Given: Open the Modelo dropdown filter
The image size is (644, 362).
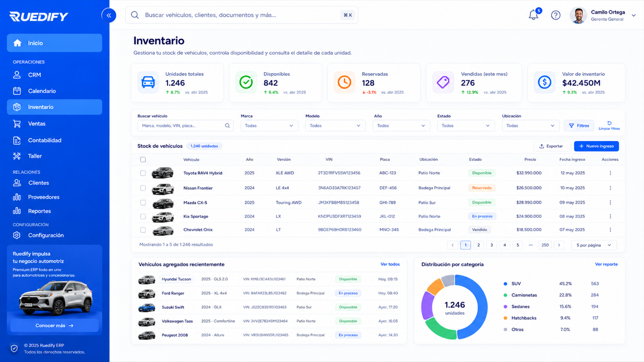Looking at the screenshot, I should (335, 125).
